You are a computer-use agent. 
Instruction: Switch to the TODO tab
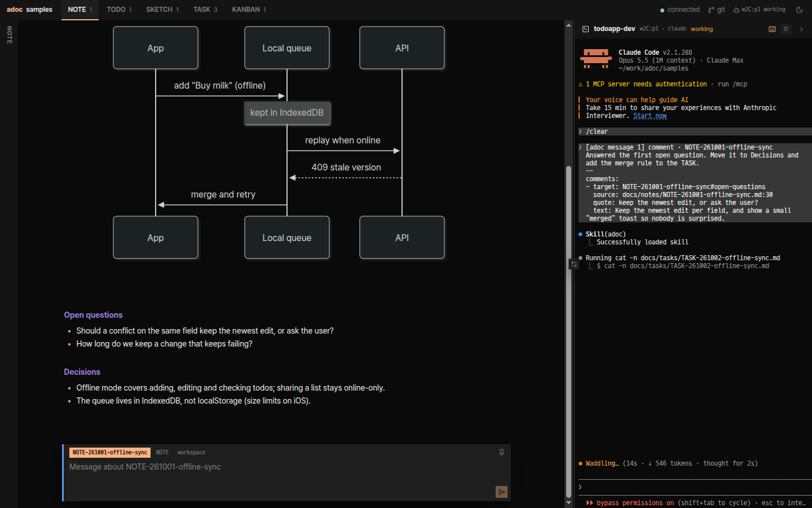click(x=119, y=10)
